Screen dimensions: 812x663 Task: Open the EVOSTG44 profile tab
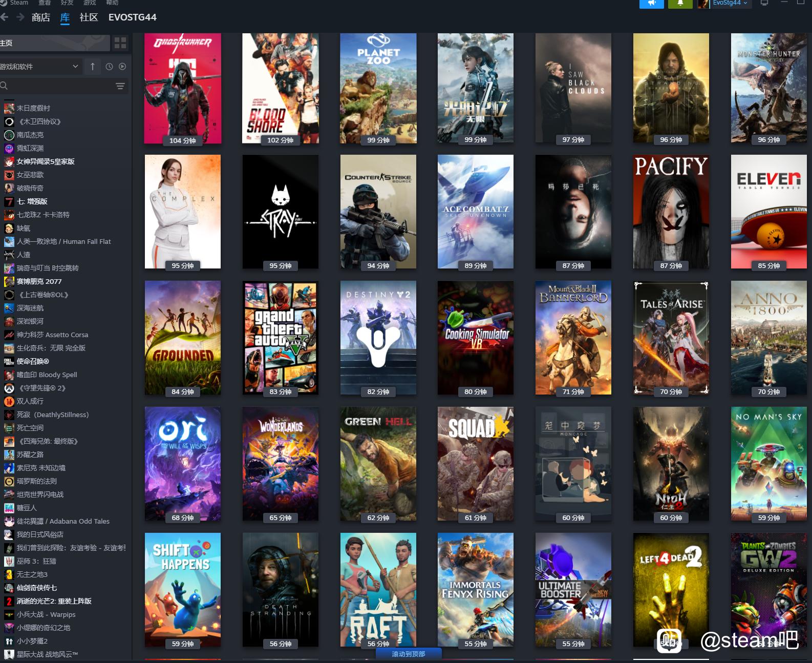133,17
